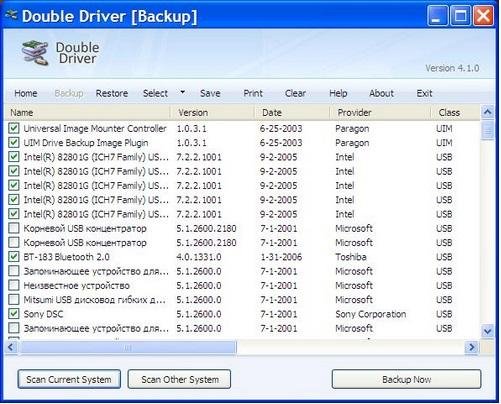Click Clear in the menu bar

pos(295,93)
